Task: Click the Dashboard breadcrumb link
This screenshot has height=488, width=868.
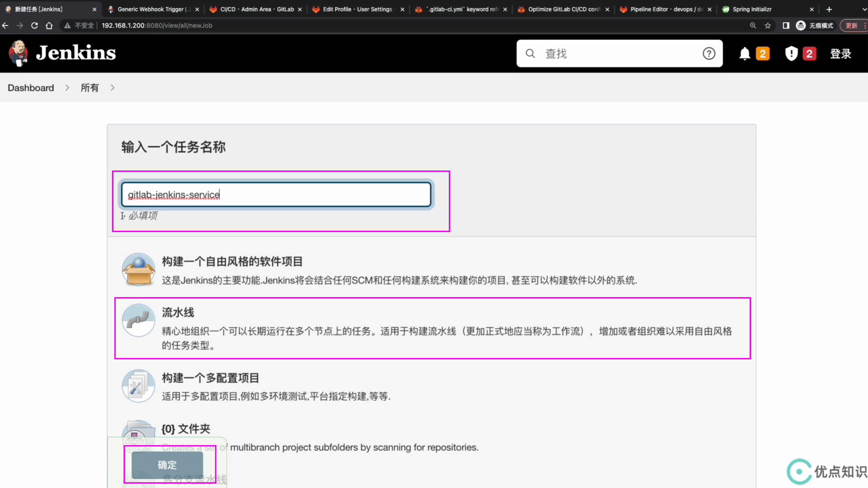Action: (x=31, y=88)
